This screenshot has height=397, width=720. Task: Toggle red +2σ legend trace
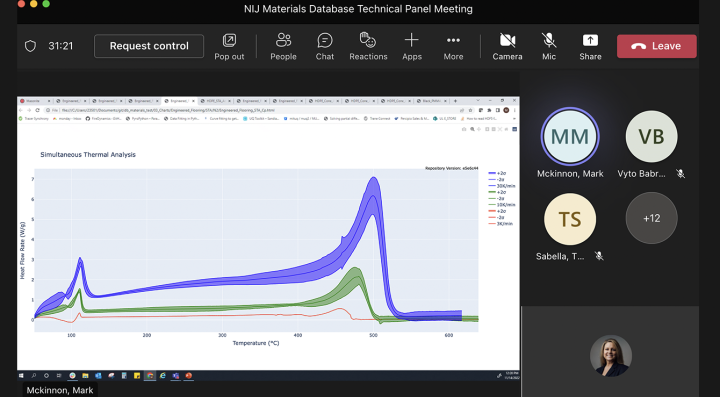coord(497,211)
